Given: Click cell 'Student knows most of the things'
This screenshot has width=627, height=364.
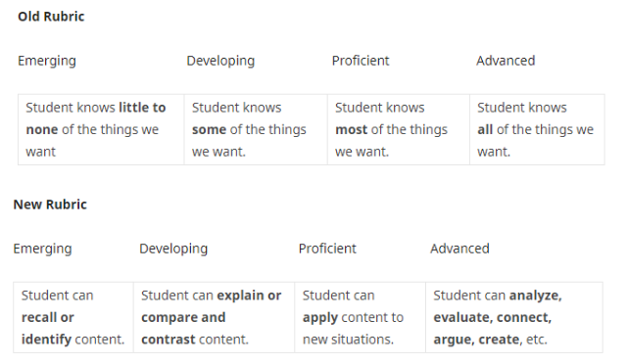Looking at the screenshot, I should 399,129.
